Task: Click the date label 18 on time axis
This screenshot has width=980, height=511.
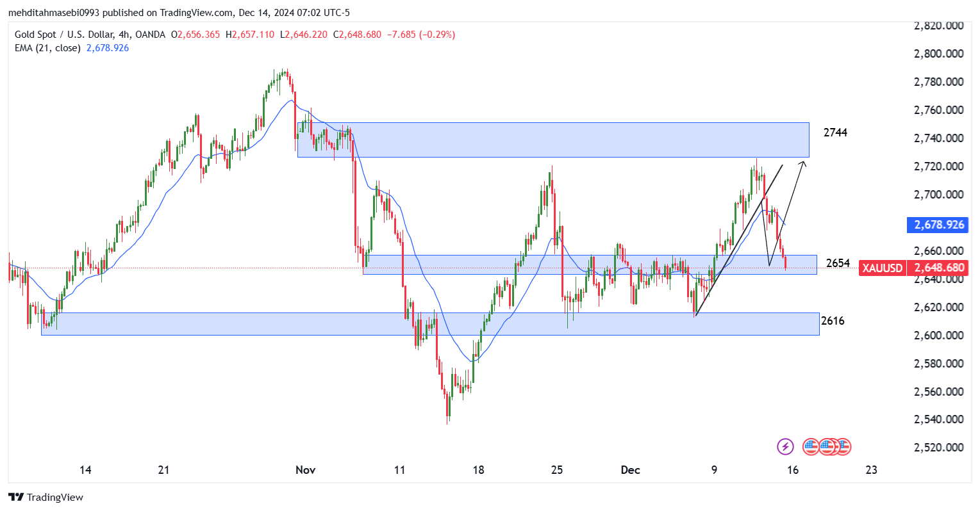Action: pos(478,470)
